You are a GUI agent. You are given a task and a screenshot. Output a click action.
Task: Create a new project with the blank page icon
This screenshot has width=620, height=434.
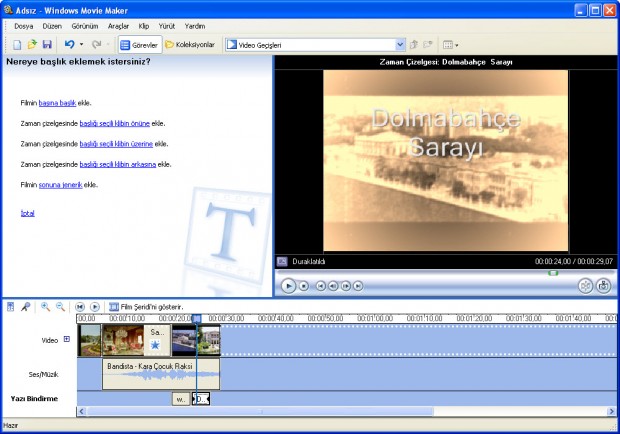[17, 45]
